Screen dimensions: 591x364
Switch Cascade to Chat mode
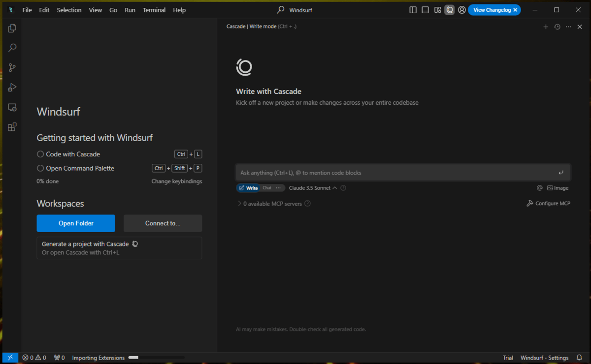pyautogui.click(x=267, y=188)
